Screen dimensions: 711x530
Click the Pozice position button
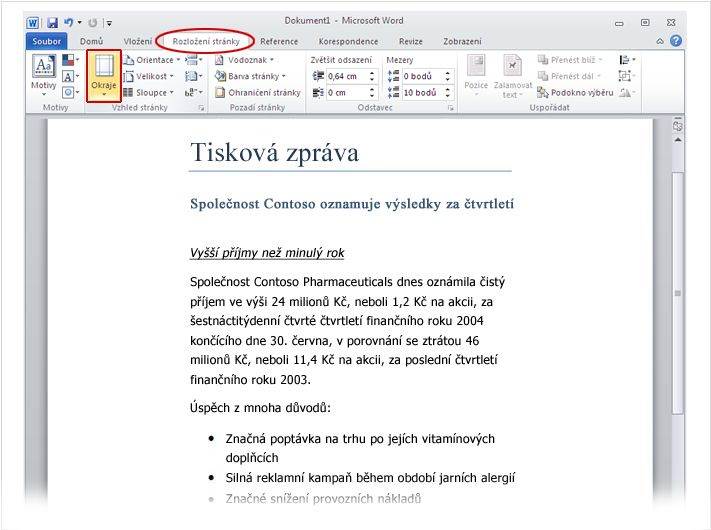click(476, 75)
